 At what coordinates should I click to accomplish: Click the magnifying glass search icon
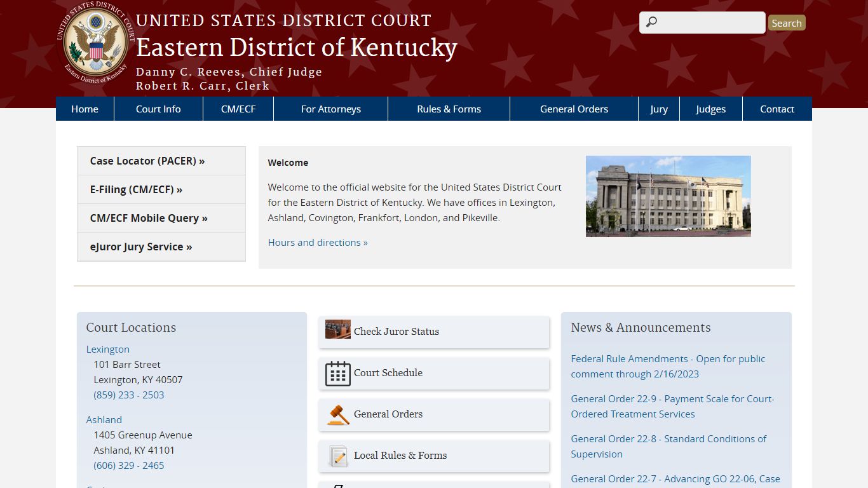coord(651,23)
